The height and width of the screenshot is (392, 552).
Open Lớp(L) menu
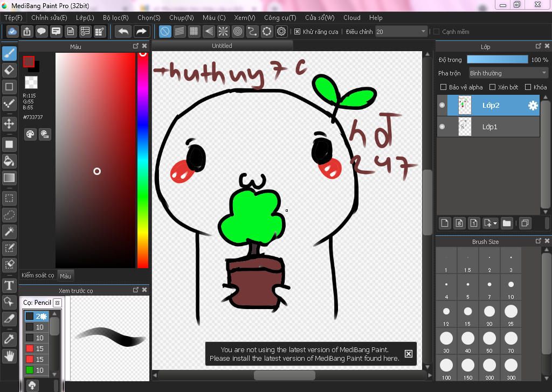[x=85, y=18]
